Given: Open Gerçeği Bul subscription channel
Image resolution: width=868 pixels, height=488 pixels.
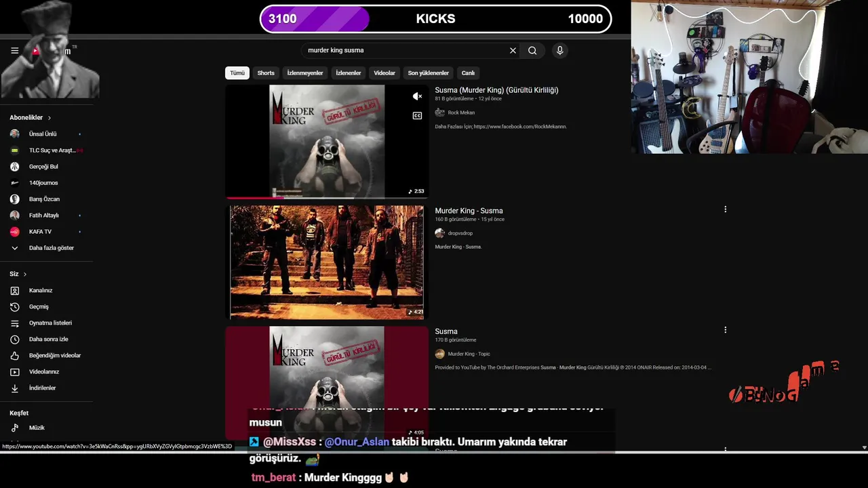Looking at the screenshot, I should [46, 167].
